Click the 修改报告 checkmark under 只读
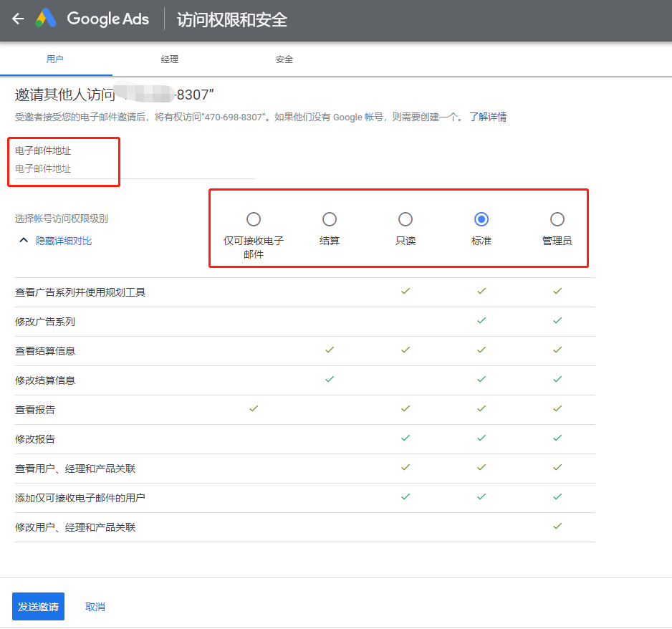The height and width of the screenshot is (629, 672). [405, 438]
